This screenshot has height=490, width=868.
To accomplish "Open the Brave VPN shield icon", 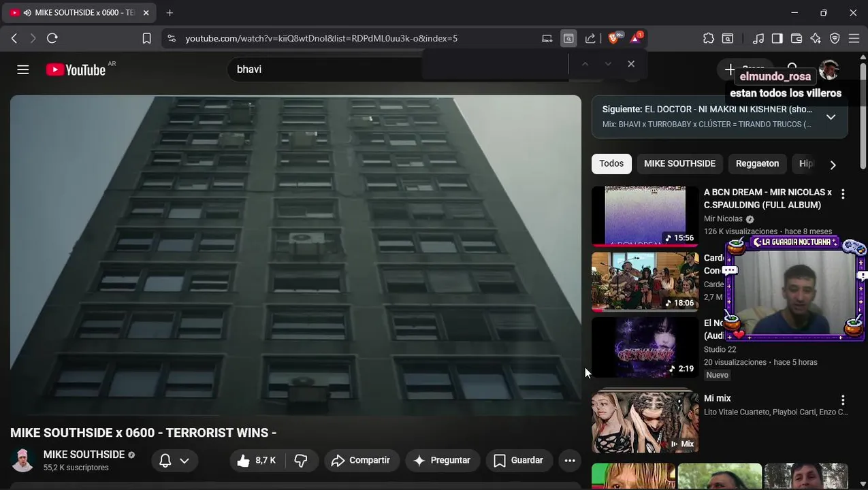I will 835,39.
